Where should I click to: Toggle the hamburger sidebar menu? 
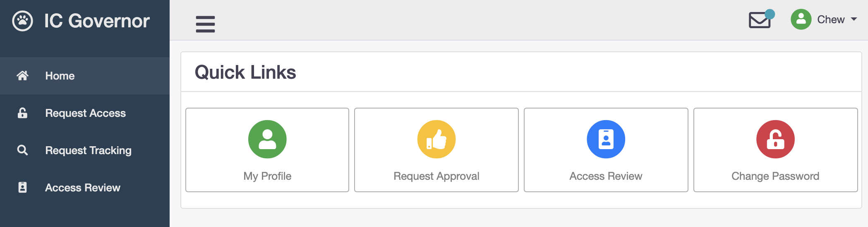[205, 24]
